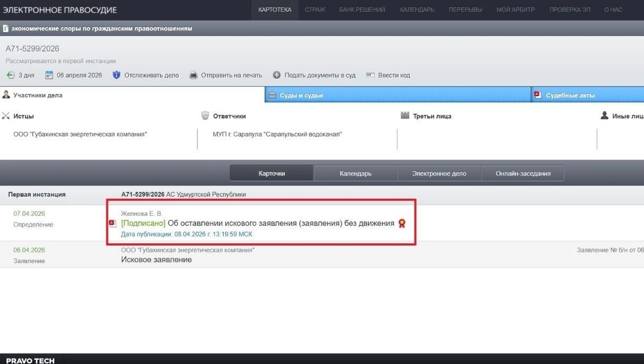
Task: Switch to the 'Электронное дело' tab
Action: (438, 173)
